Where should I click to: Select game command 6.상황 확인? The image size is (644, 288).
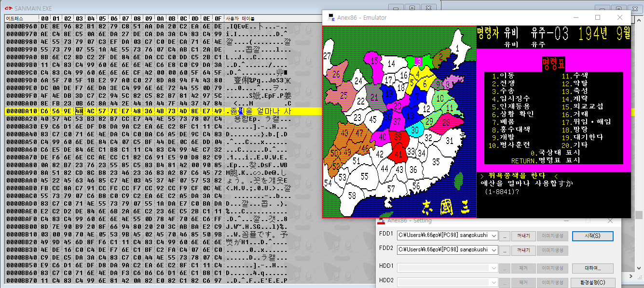click(513, 114)
